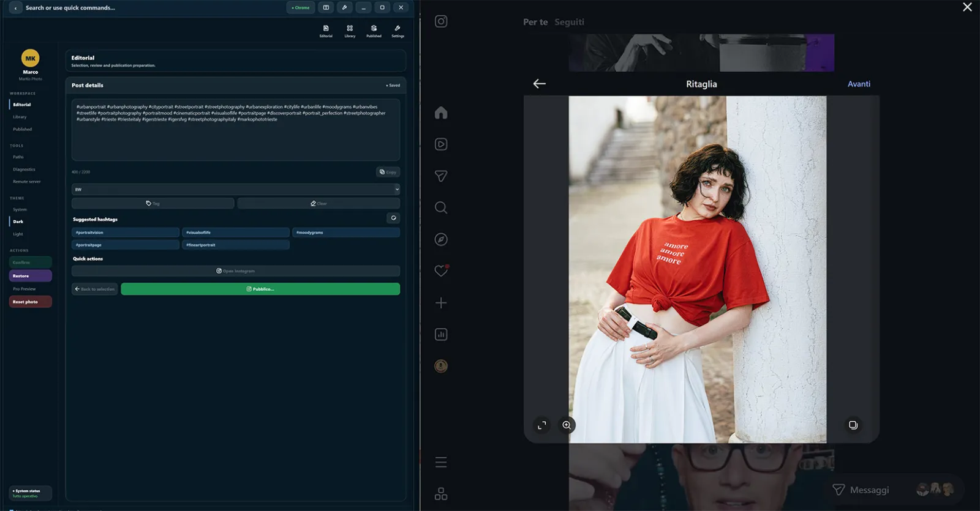Click the wrench icon in title bar
Viewport: 980px width, 511px height.
click(345, 8)
